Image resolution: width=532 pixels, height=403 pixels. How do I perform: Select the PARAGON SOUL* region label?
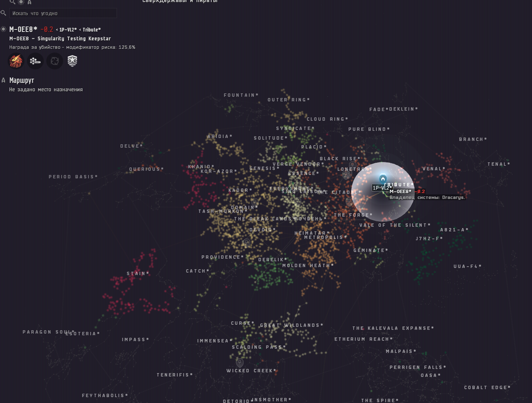pyautogui.click(x=49, y=332)
